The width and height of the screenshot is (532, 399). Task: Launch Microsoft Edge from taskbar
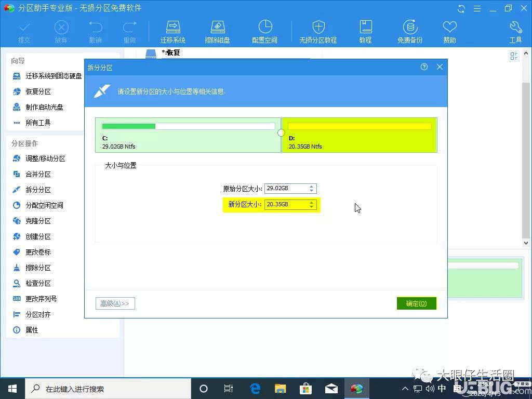[x=255, y=389]
